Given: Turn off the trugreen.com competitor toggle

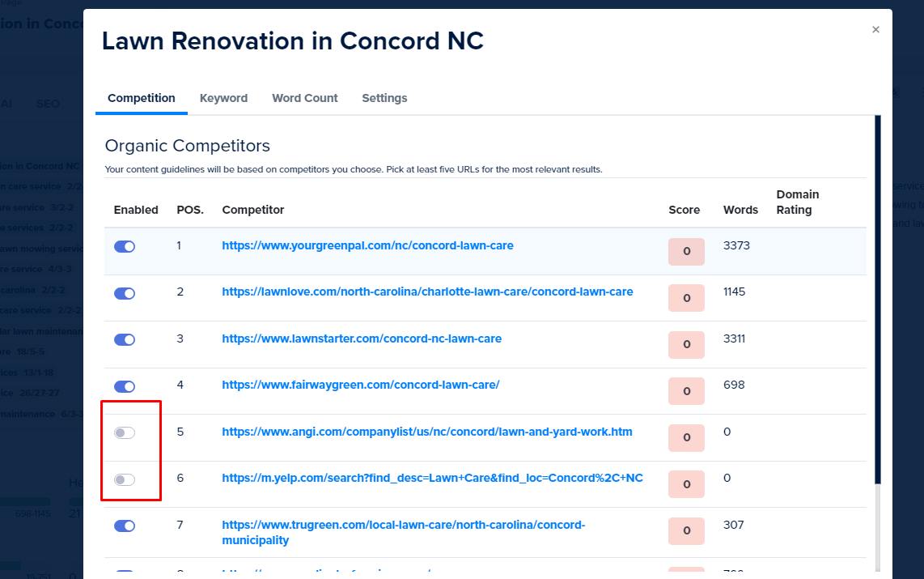Looking at the screenshot, I should (x=125, y=526).
